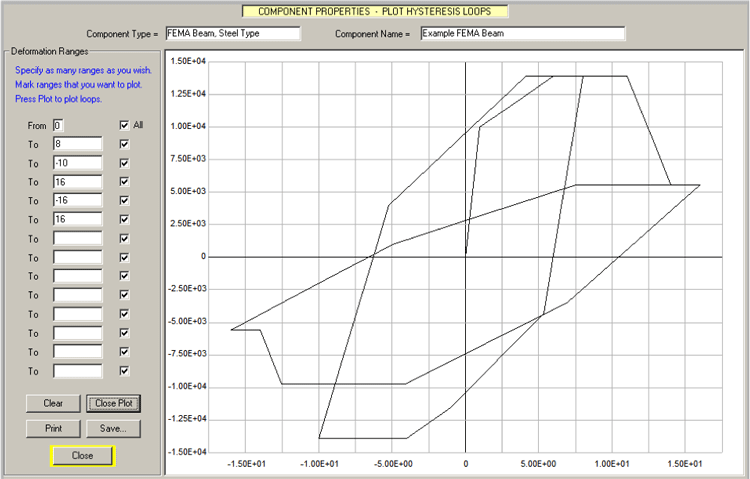750x479 pixels.
Task: Select the To field with value -10
Action: [x=77, y=163]
